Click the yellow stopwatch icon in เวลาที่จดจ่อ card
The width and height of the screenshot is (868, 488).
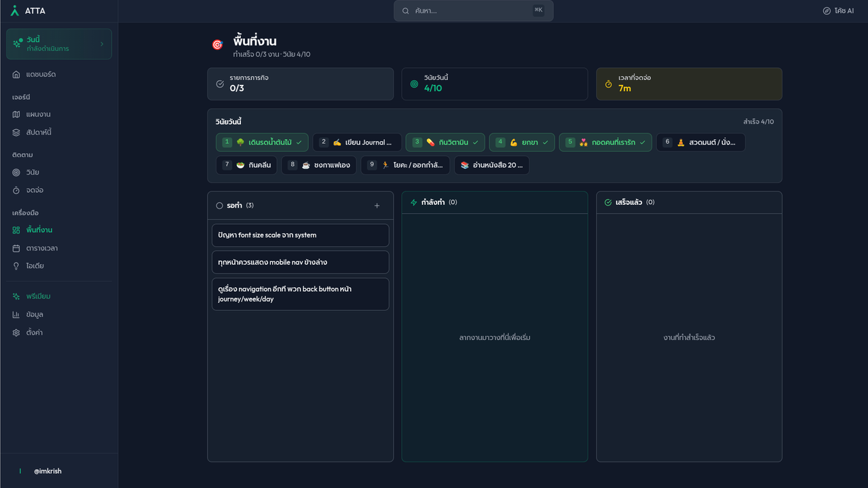click(609, 84)
